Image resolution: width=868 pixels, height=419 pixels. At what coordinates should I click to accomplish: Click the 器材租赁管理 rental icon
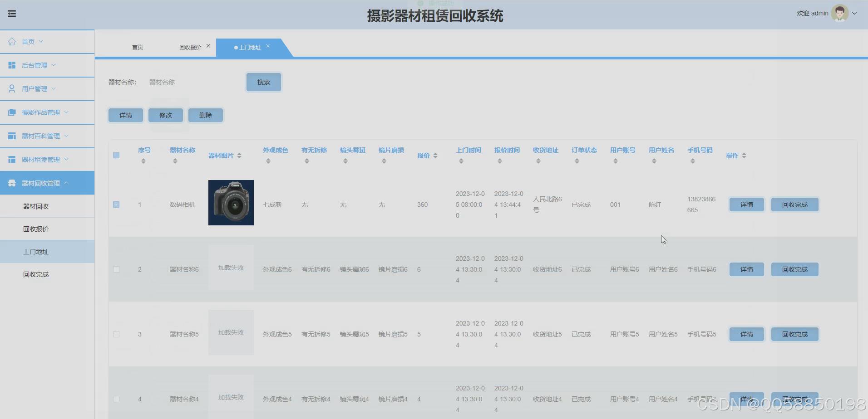[x=12, y=159]
